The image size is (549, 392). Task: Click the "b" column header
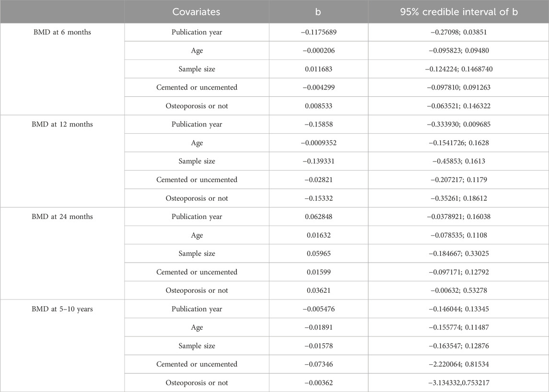click(318, 12)
